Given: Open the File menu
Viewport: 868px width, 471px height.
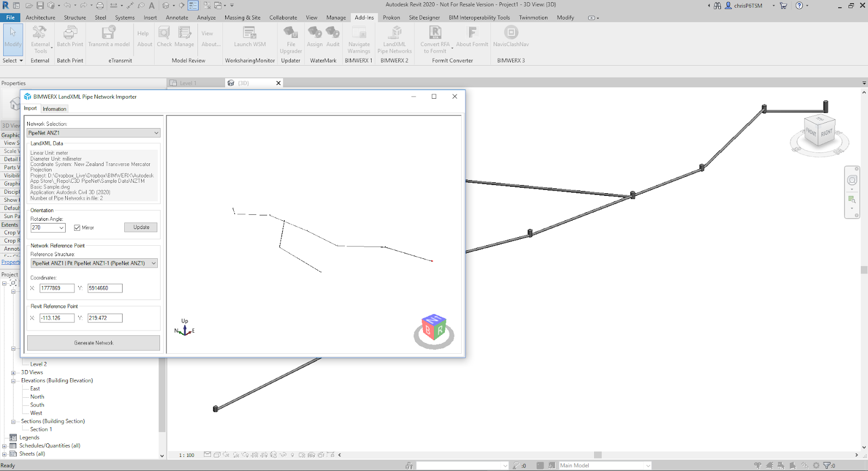Looking at the screenshot, I should pos(10,17).
